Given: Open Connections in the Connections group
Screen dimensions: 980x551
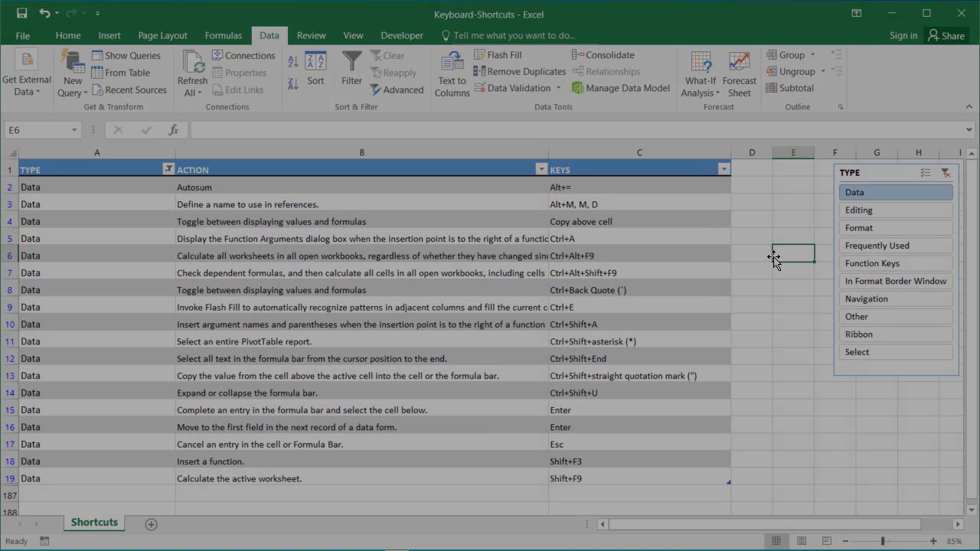Looking at the screenshot, I should click(x=243, y=55).
